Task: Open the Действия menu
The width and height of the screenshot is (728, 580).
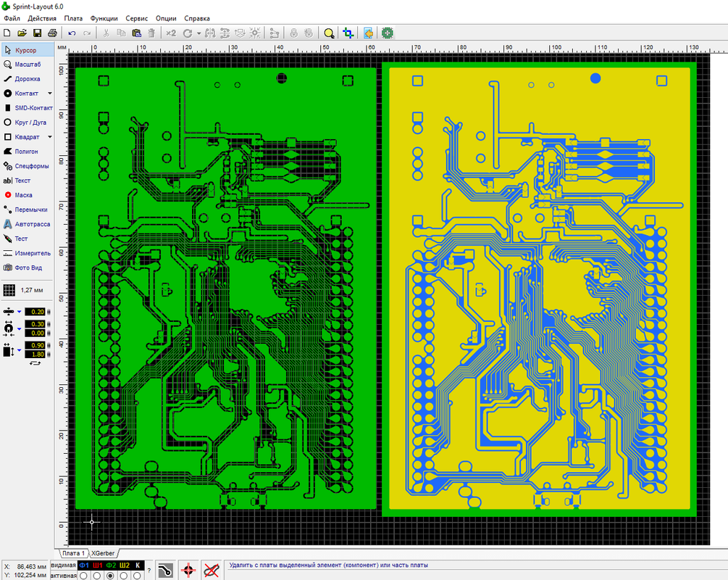Action: tap(42, 19)
